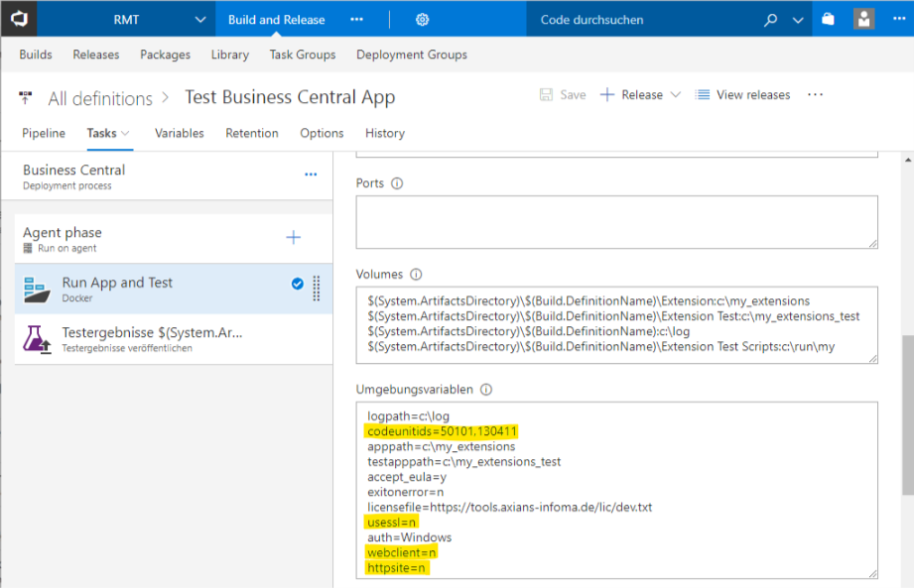Open the settings gear icon
Screen dimensions: 914x588
(x=422, y=20)
